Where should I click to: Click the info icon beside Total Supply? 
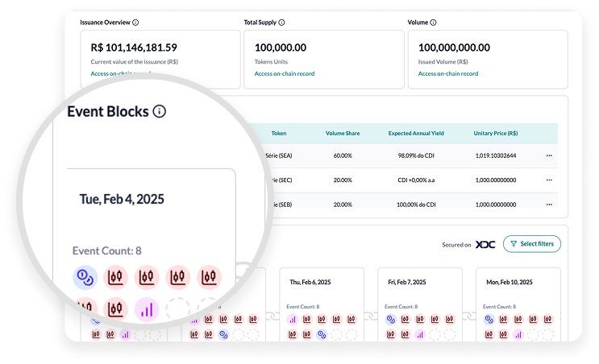pos(281,23)
